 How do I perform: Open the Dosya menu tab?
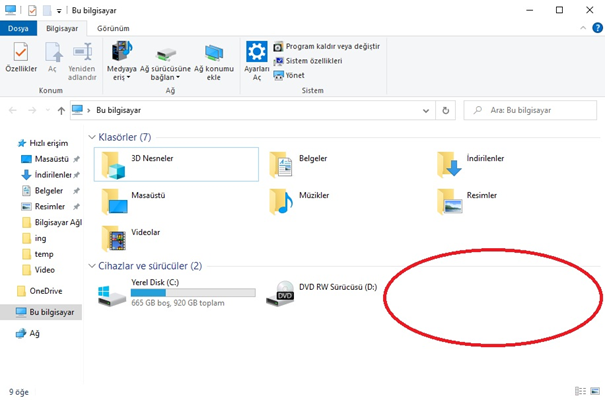pyautogui.click(x=19, y=29)
